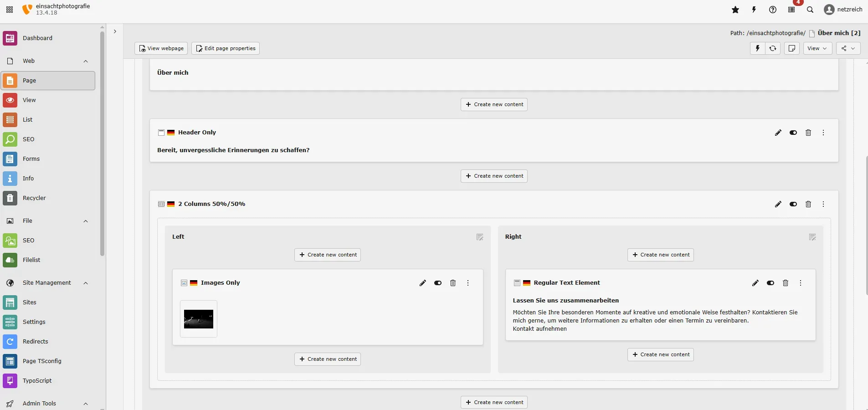Open the View dropdown in the toolbar
This screenshot has height=410, width=868.
(817, 48)
